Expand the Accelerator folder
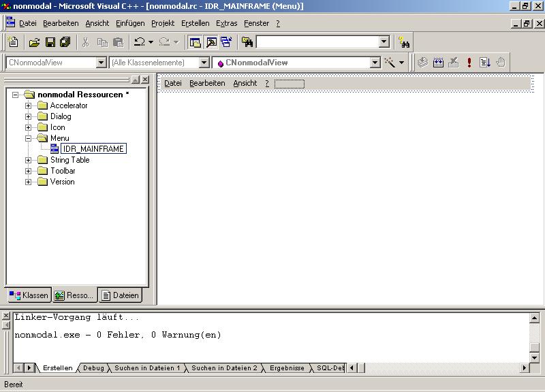Viewport: 545px width, 392px height. [29, 105]
